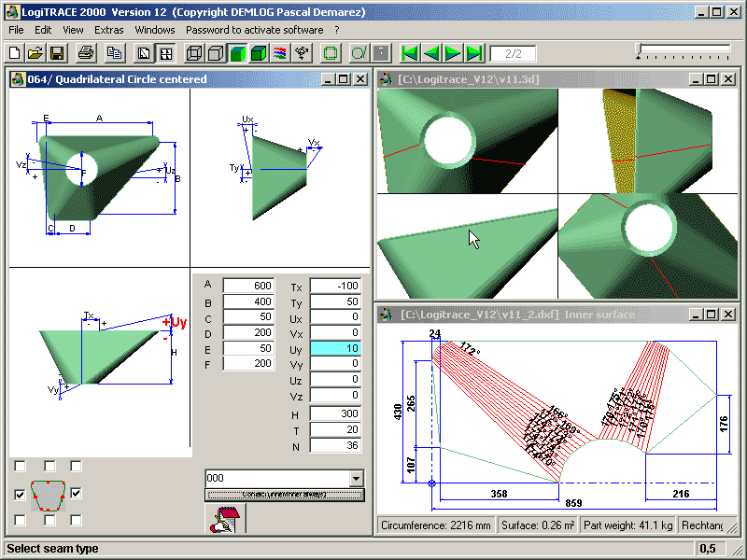Print using the printer toolbar icon
The image size is (747, 560).
point(86,53)
